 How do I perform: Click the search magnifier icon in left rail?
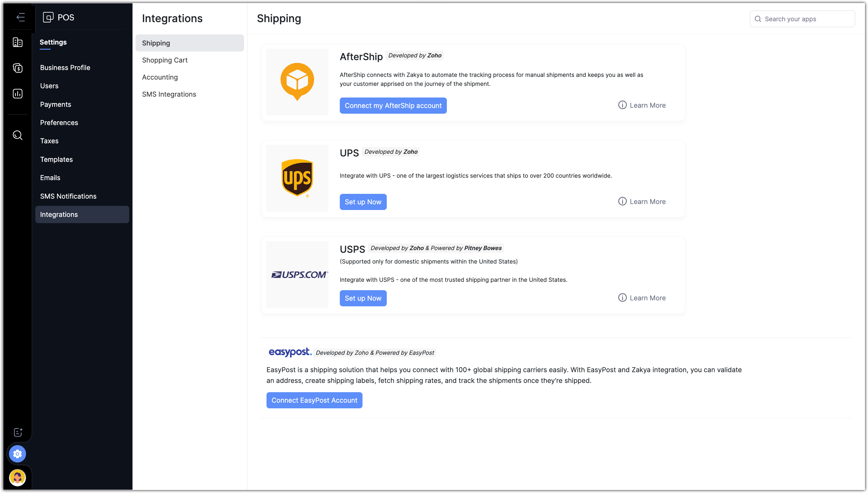pos(18,135)
